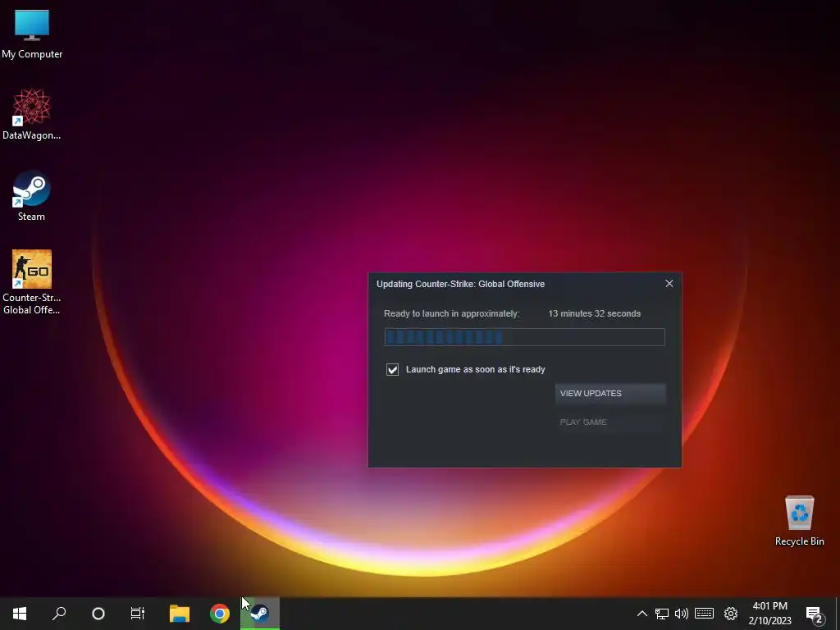Open the clock showing 4:01 PM

769,614
